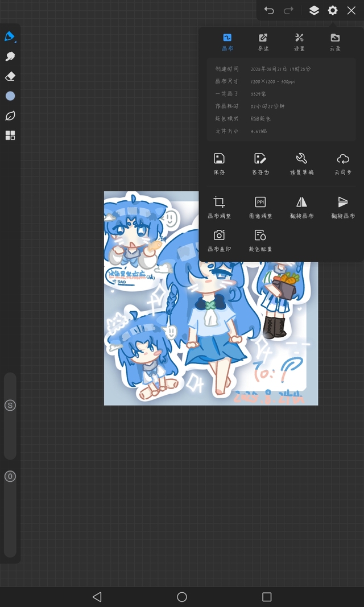Click the settings gear icon
This screenshot has width=364, height=607.
pos(333,10)
